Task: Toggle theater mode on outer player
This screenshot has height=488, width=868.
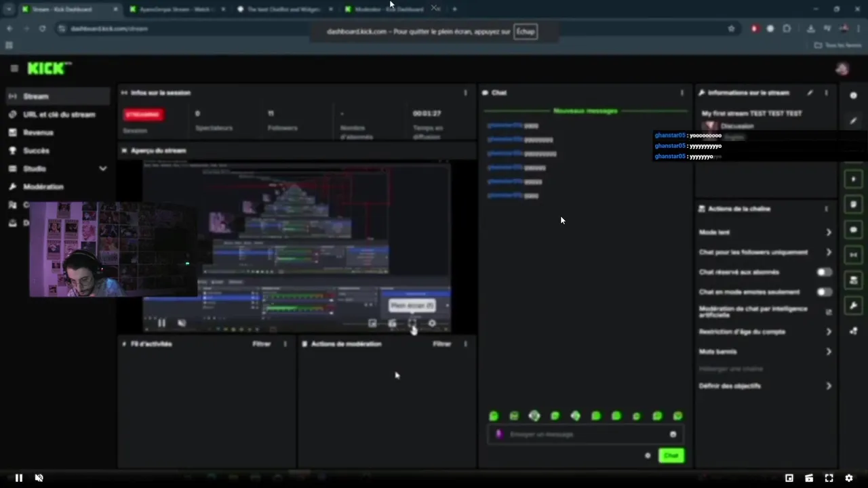Action: (809, 478)
